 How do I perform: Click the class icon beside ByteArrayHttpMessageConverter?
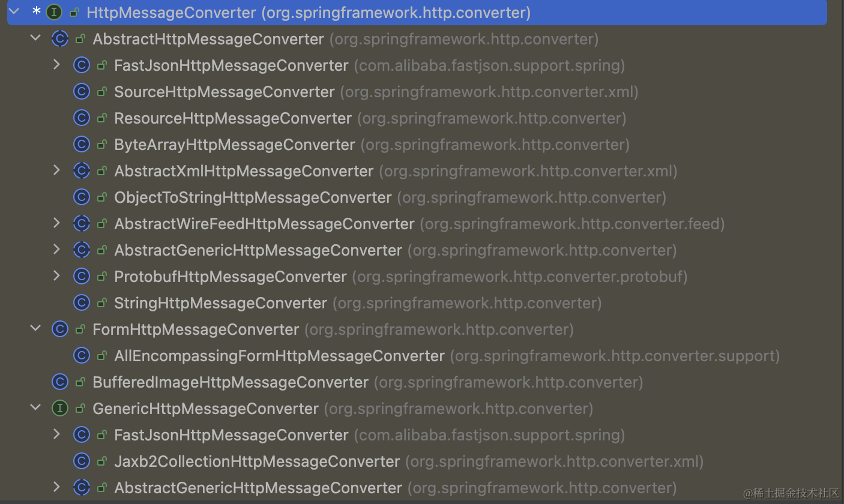(82, 144)
